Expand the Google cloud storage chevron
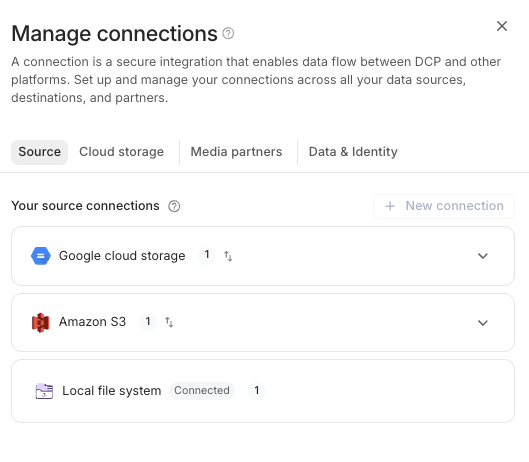529x462 pixels. pos(483,256)
